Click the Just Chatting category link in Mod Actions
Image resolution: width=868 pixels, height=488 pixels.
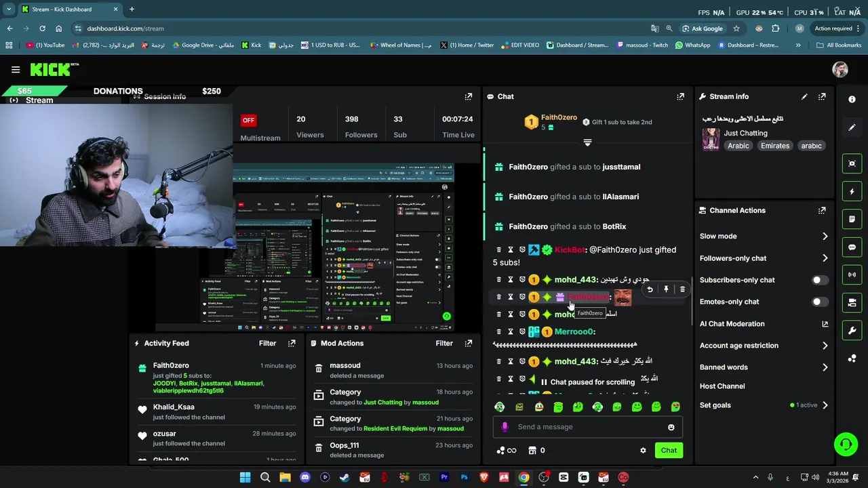383,402
